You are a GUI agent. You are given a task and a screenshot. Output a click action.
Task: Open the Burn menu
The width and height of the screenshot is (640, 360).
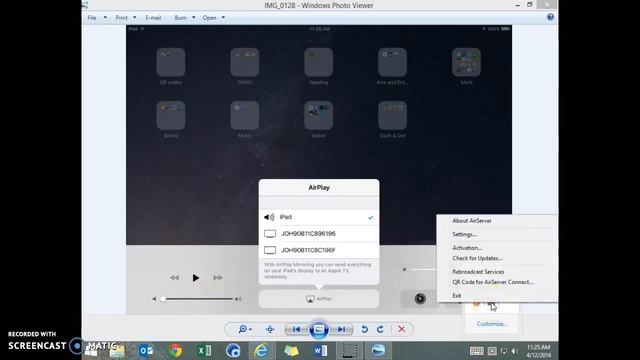pyautogui.click(x=180, y=18)
